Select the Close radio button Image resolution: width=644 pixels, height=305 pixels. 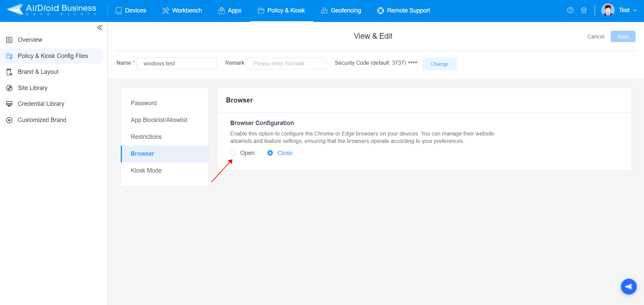click(270, 153)
